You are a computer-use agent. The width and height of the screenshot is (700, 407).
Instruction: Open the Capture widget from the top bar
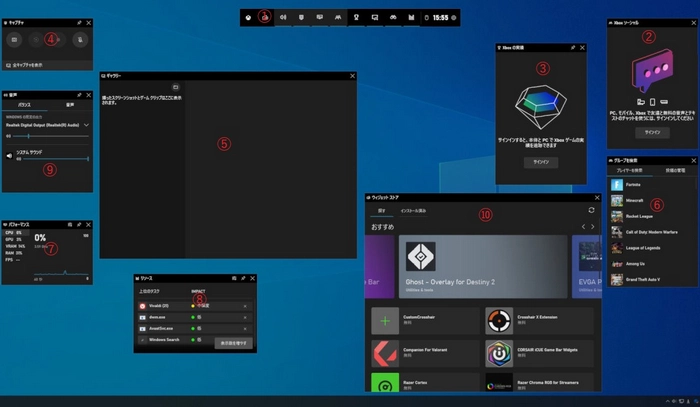(x=301, y=17)
